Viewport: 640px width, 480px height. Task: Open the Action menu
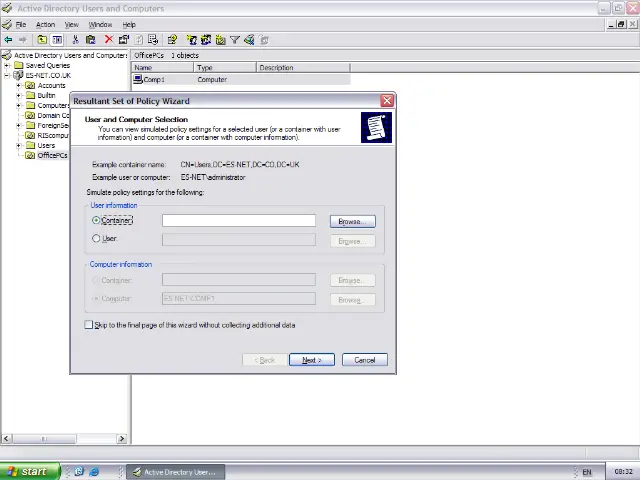[x=45, y=24]
